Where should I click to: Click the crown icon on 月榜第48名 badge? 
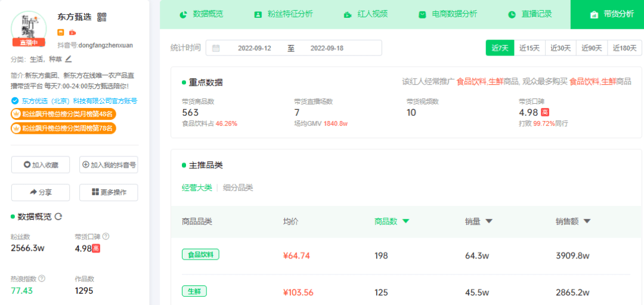17,114
